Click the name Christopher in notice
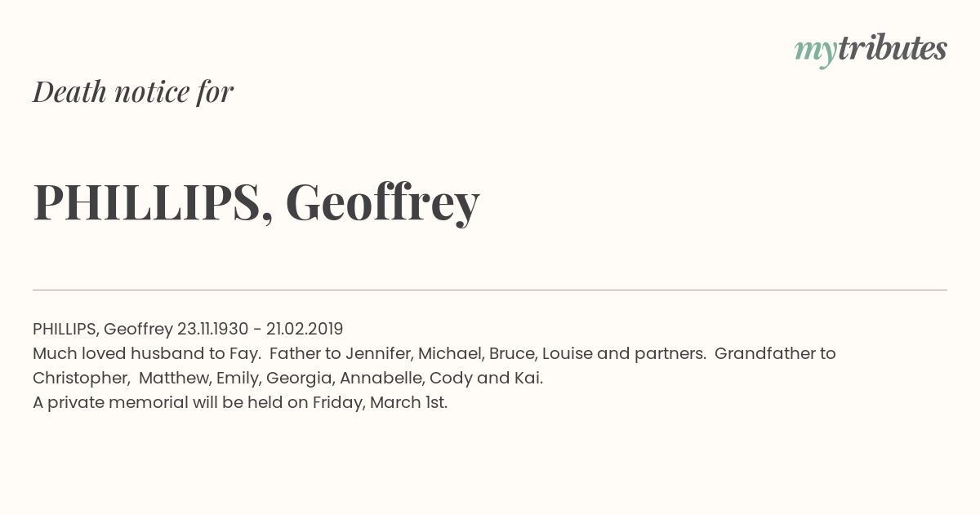Screen dimensions: 980x514 click(81, 379)
